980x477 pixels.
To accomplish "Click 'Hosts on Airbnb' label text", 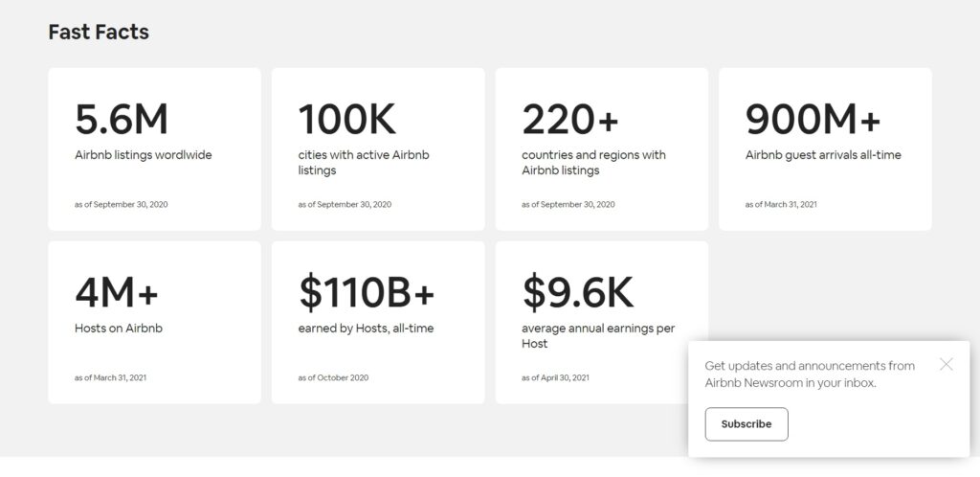I will click(x=118, y=329).
